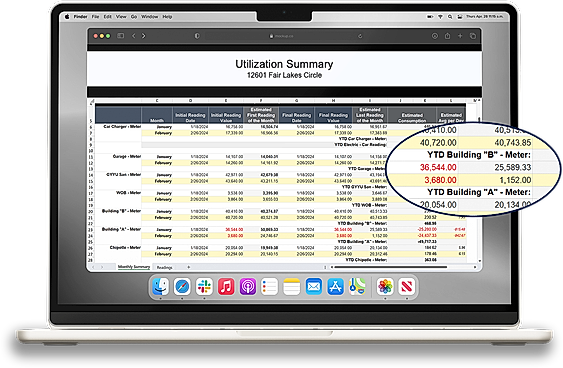The height and width of the screenshot is (368, 563).
Task: Open Slack from the dock
Action: click(204, 287)
